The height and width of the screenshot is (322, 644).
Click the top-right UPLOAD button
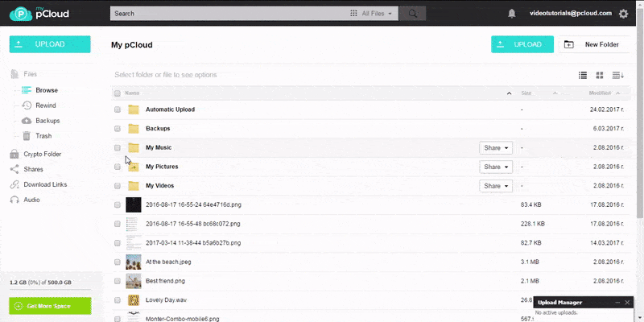click(x=522, y=44)
